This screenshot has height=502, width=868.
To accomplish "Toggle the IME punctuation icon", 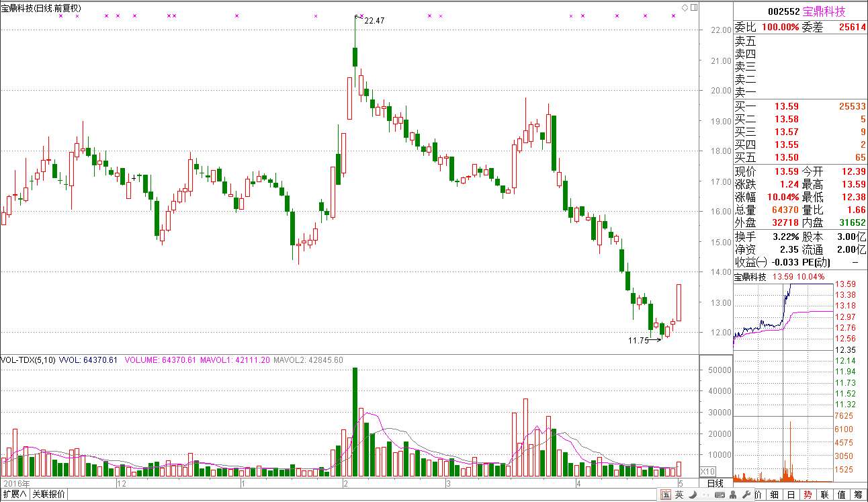I will click(x=707, y=495).
